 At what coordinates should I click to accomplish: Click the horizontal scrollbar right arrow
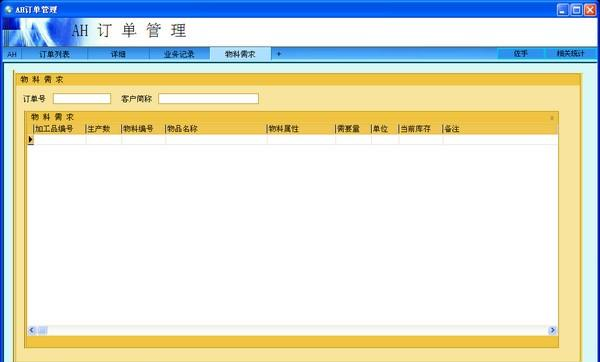(x=552, y=330)
